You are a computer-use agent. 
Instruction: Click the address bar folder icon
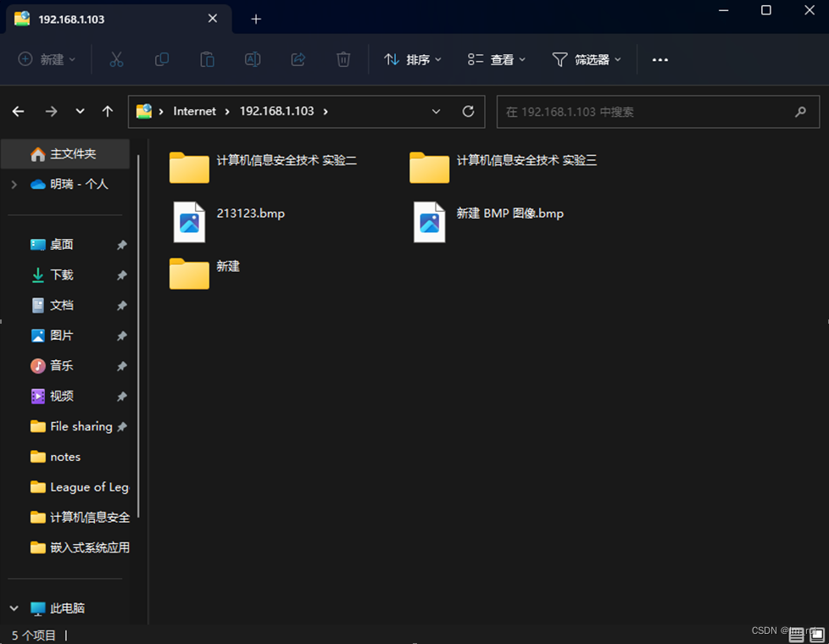click(x=144, y=111)
